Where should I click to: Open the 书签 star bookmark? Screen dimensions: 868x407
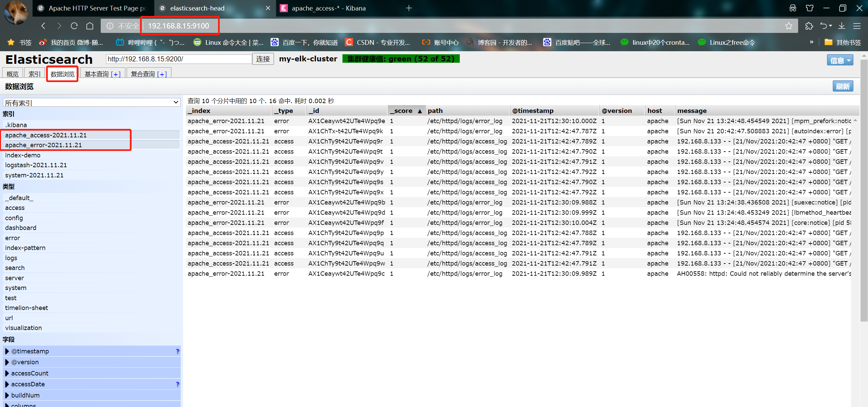[x=20, y=42]
